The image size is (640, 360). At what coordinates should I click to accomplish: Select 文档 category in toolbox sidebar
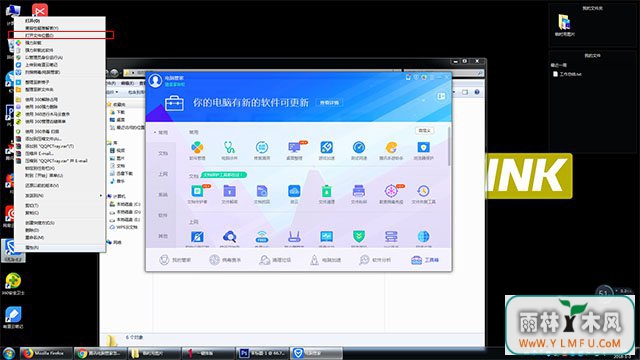point(163,153)
